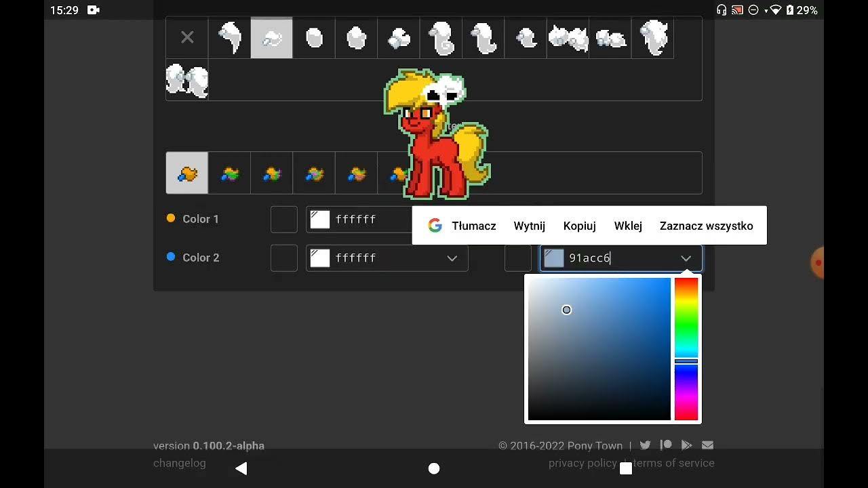Click the rainbow hue slider bar
This screenshot has width=868, height=488.
click(686, 349)
